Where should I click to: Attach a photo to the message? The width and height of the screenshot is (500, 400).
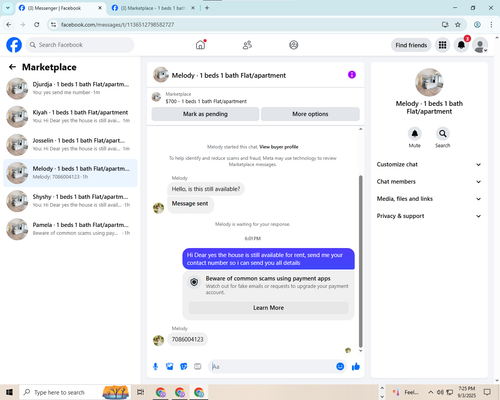tap(170, 367)
